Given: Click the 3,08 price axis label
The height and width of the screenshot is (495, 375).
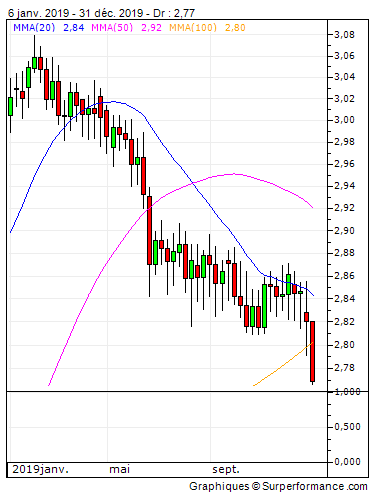Looking at the screenshot, I should tap(344, 34).
